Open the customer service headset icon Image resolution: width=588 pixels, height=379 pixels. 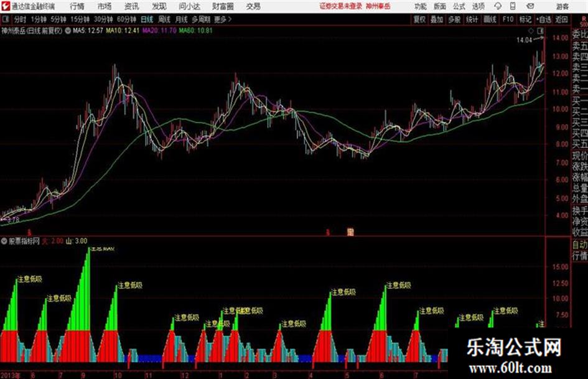click(x=498, y=6)
